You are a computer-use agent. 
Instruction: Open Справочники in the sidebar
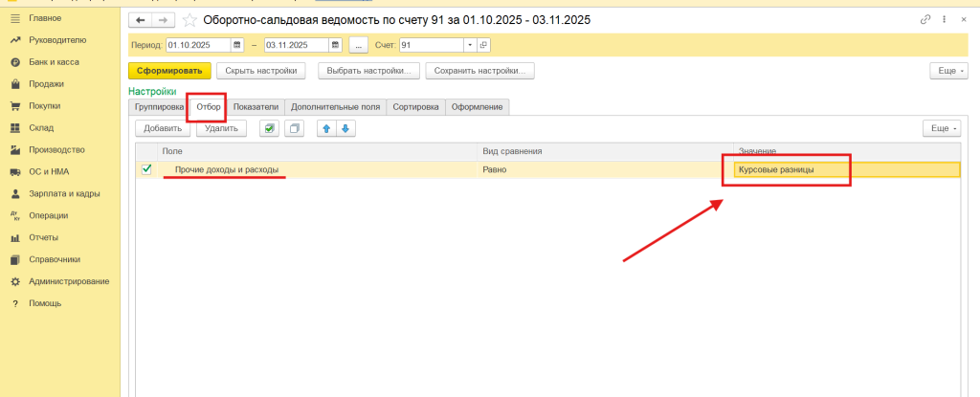[55, 259]
